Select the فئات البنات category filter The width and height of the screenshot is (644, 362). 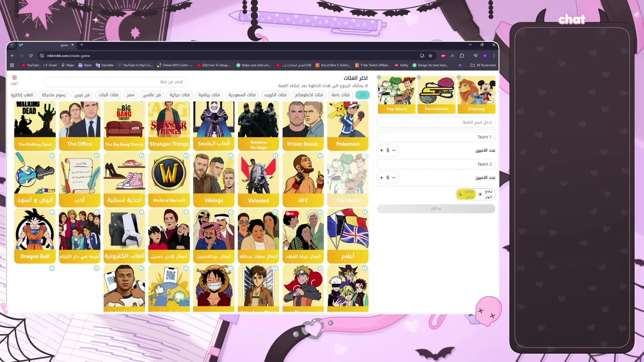pyautogui.click(x=108, y=95)
